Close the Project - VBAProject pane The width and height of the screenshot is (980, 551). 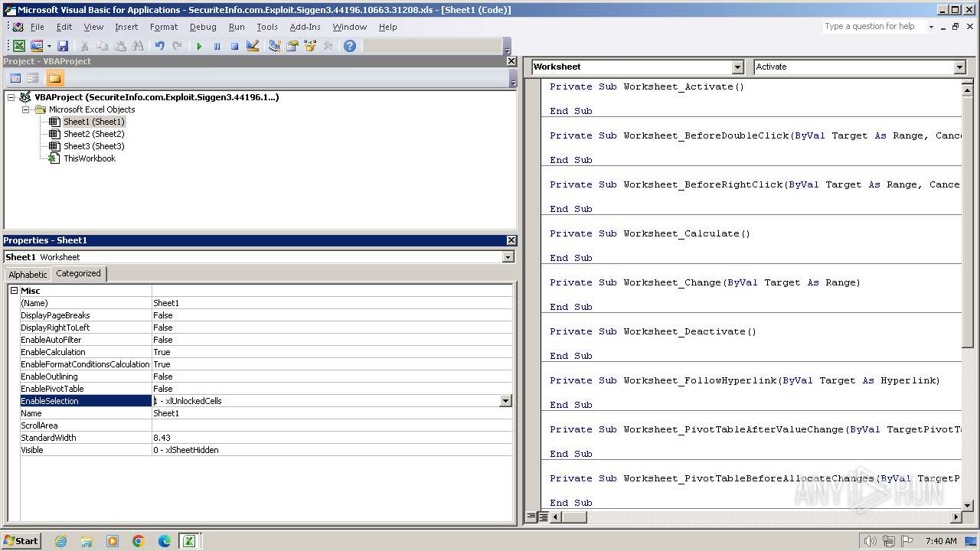[511, 61]
